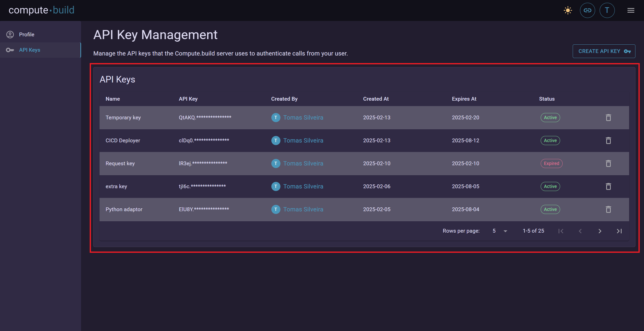Screen dimensions: 644x331
Task: Click the link icon in the top bar
Action: (587, 10)
